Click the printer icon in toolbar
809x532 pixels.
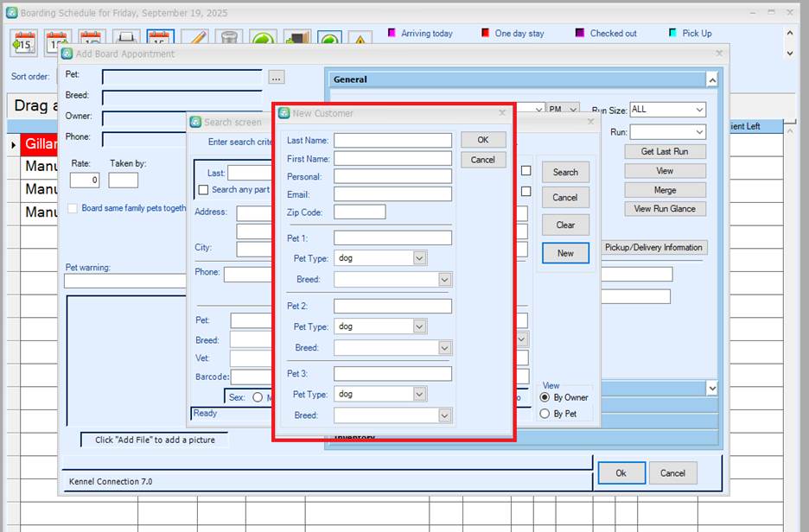pyautogui.click(x=125, y=41)
